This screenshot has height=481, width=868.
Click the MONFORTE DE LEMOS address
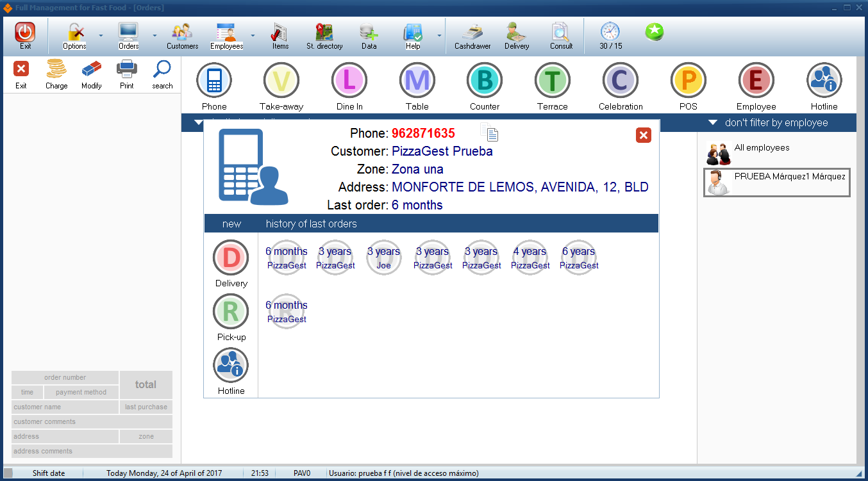tap(520, 188)
